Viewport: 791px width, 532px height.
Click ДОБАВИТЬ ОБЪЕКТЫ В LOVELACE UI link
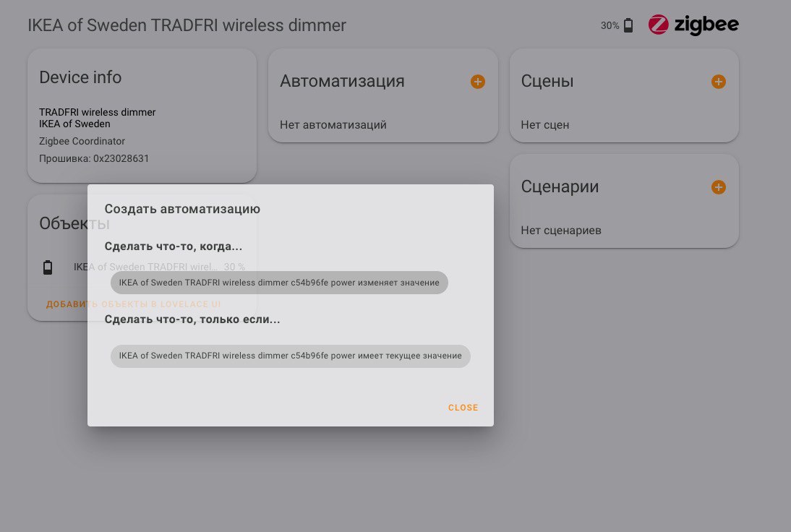pyautogui.click(x=133, y=304)
